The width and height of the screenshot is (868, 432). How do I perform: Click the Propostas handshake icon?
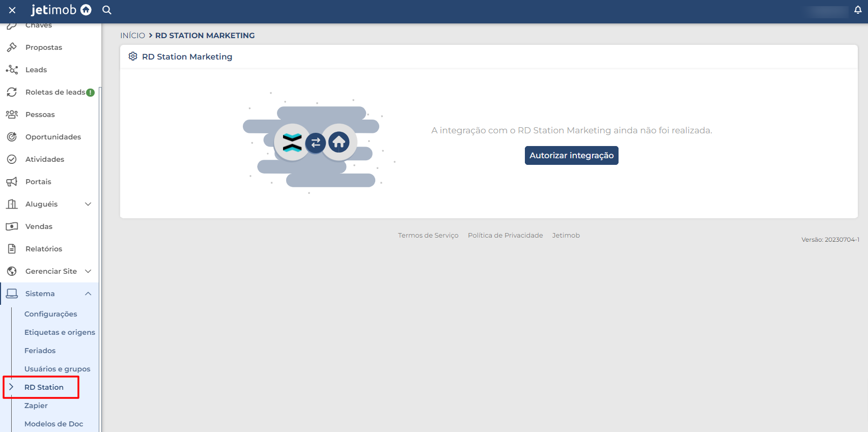point(12,47)
